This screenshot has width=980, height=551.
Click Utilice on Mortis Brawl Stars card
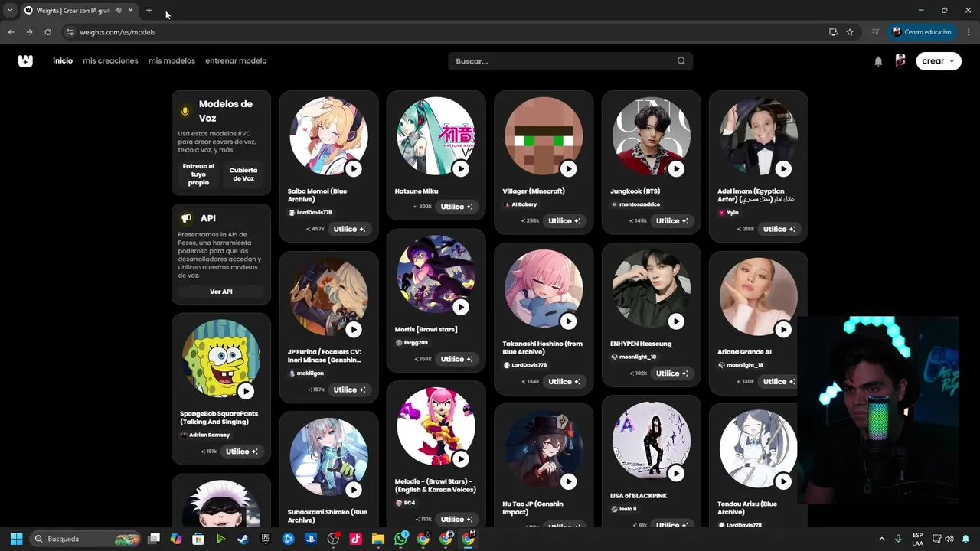pos(456,359)
